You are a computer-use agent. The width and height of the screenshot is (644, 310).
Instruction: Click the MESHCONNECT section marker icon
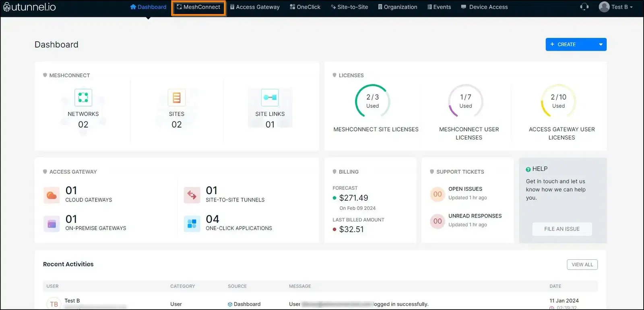(45, 75)
